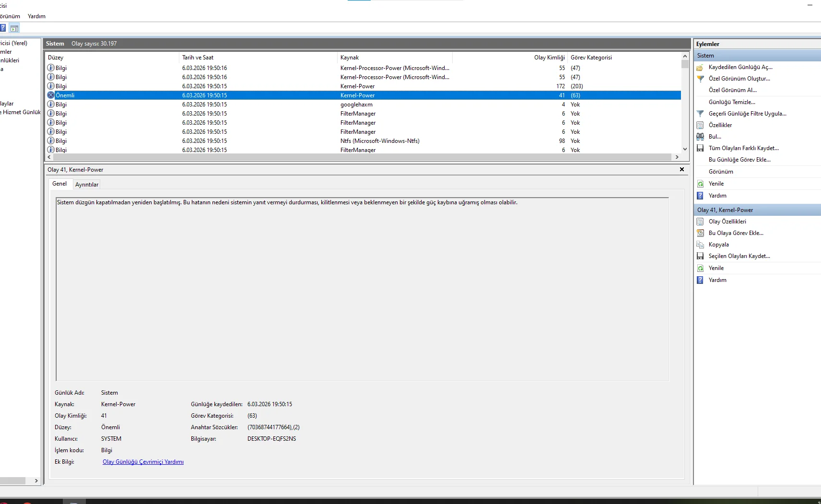Click the event list's vertical scrollbar down arrow
821x504 pixels.
(685, 149)
